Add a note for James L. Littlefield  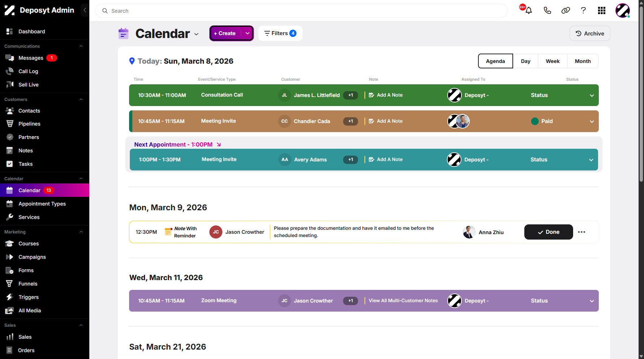coord(385,95)
